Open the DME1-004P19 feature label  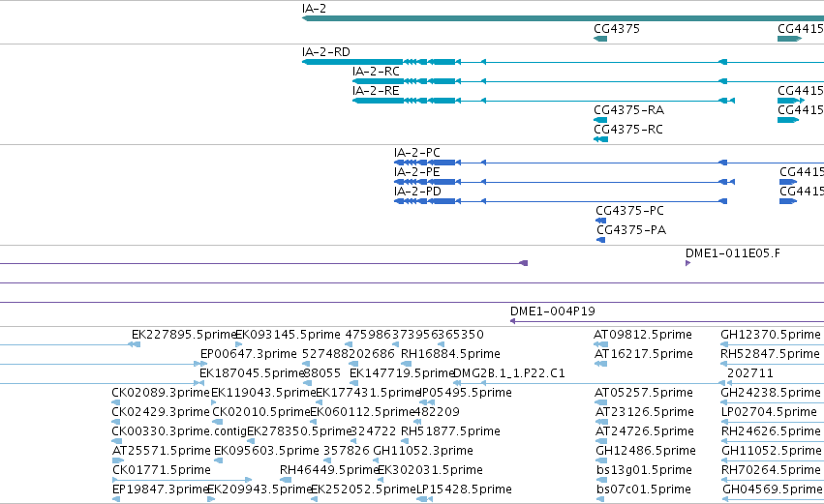click(x=553, y=311)
